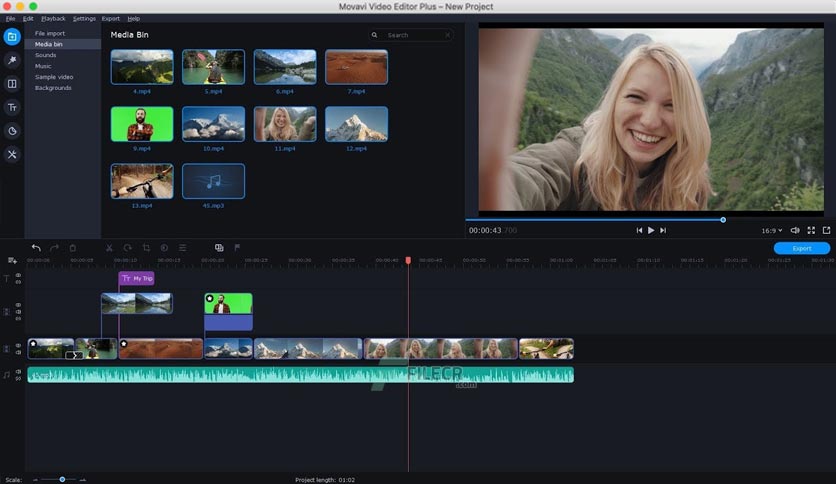Select Backgrounds in sidebar list
The image size is (836, 484).
tap(53, 88)
